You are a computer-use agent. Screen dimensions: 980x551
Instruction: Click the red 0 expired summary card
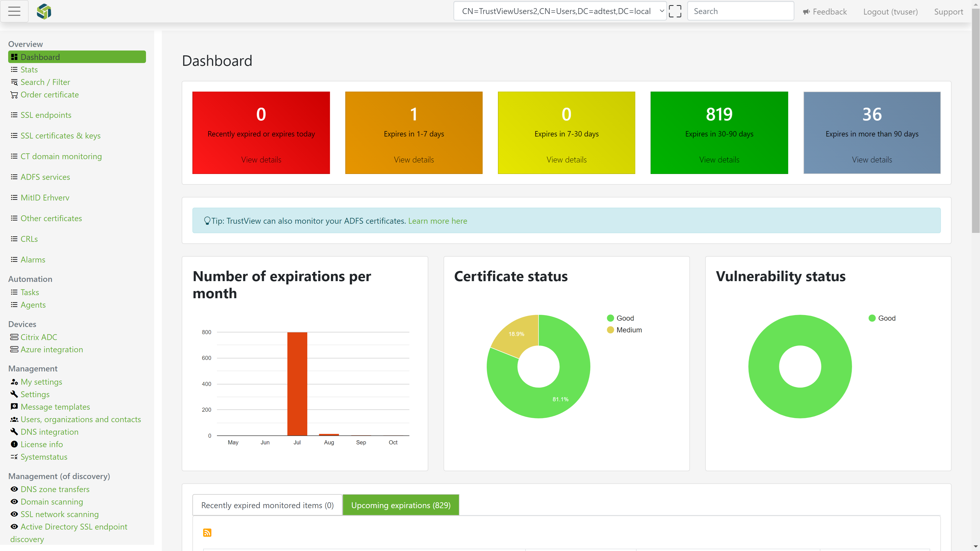pos(261,133)
